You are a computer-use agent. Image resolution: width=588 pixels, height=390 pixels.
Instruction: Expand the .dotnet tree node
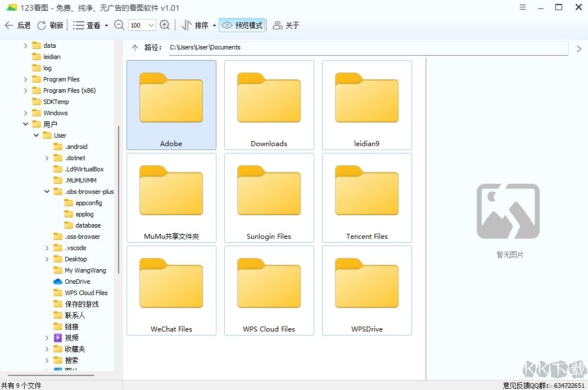coord(47,158)
